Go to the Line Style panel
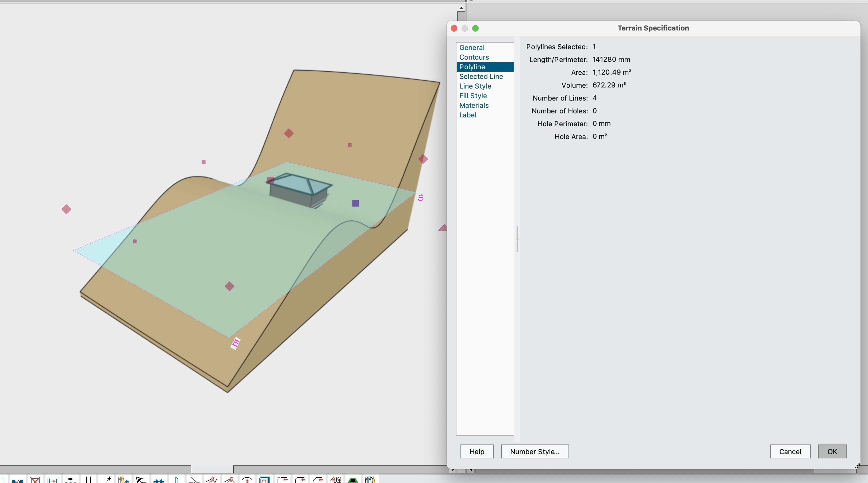This screenshot has height=483, width=868. (x=475, y=86)
